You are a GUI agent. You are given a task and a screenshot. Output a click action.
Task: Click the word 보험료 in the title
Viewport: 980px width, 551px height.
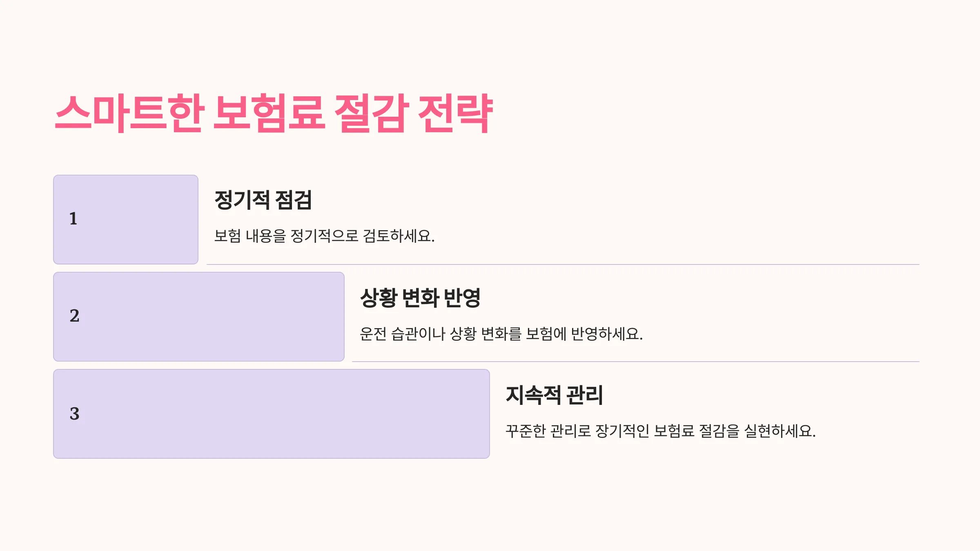pos(269,113)
